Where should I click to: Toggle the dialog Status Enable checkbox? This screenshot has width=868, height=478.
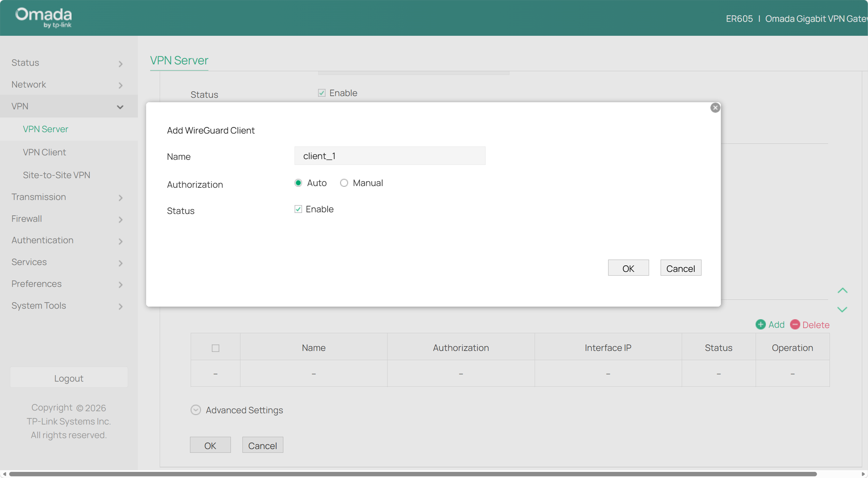pyautogui.click(x=298, y=209)
